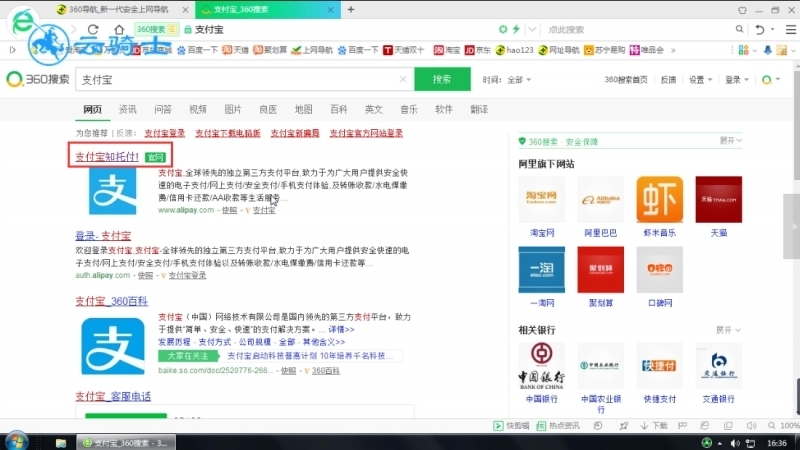
Task: Open the 中国农业银行 icon
Action: click(x=601, y=366)
